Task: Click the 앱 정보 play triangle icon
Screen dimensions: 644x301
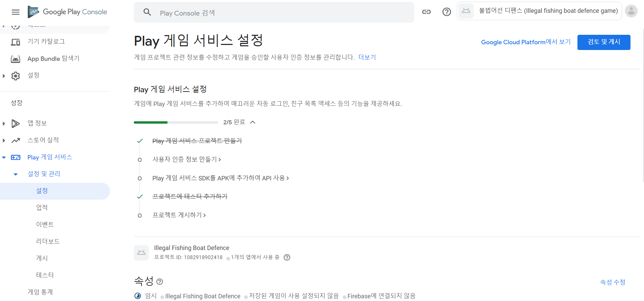Action: pyautogui.click(x=16, y=123)
